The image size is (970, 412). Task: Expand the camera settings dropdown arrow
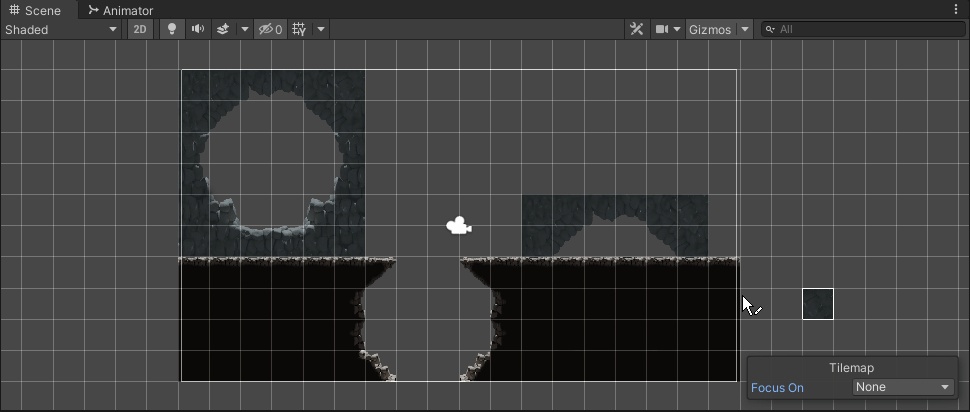(677, 29)
